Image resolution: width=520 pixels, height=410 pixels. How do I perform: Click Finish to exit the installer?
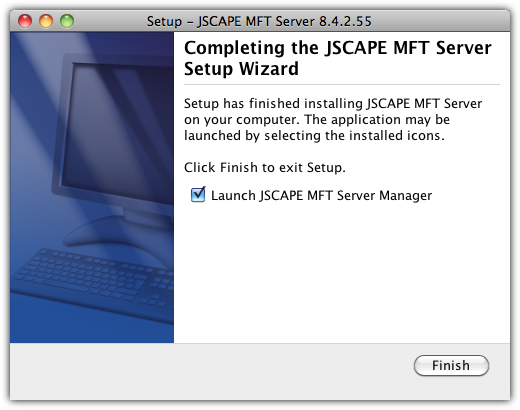pos(451,365)
